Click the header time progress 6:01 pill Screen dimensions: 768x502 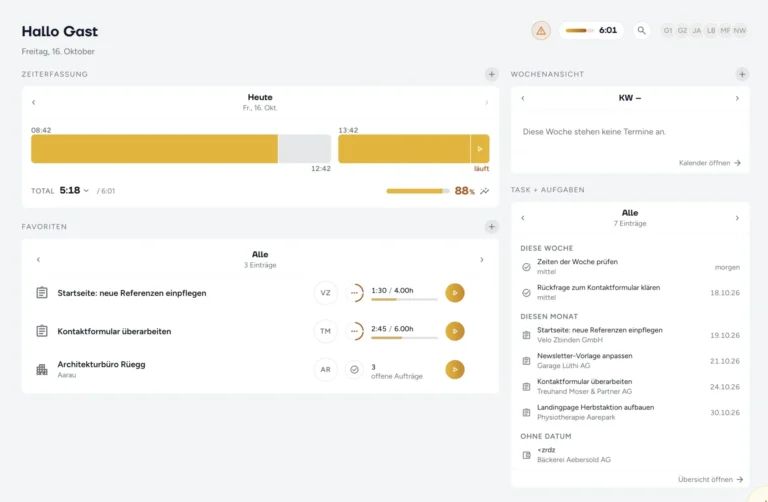click(591, 30)
